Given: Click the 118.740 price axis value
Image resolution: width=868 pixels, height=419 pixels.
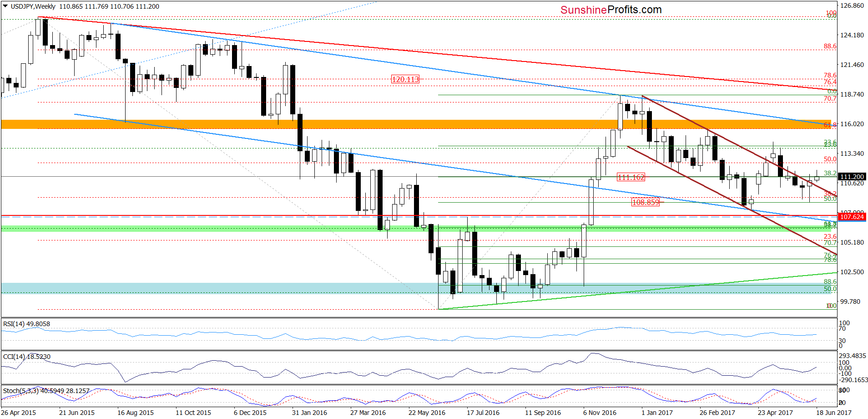Looking at the screenshot, I should point(852,94).
